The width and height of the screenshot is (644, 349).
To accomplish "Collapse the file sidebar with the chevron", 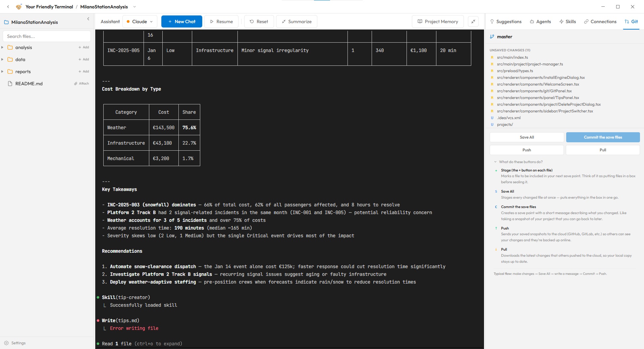I will coord(88,19).
